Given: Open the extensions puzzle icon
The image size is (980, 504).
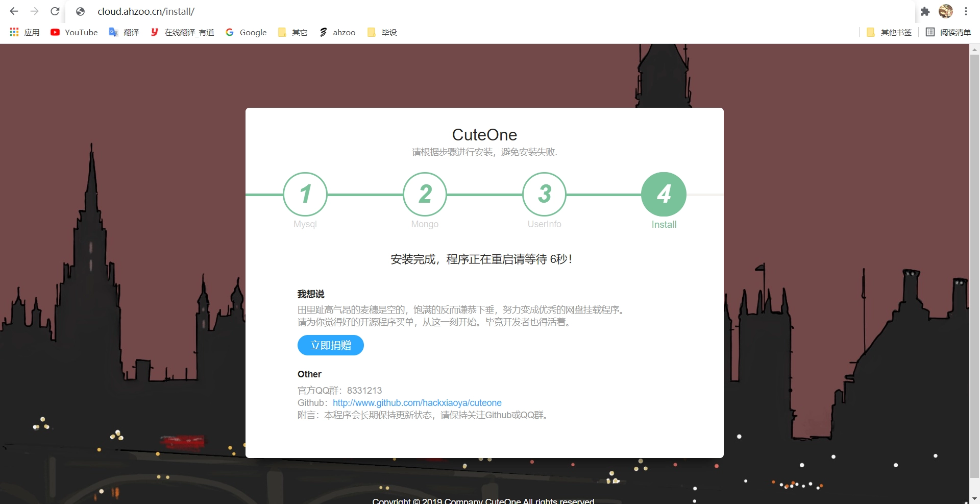Looking at the screenshot, I should click(x=925, y=11).
